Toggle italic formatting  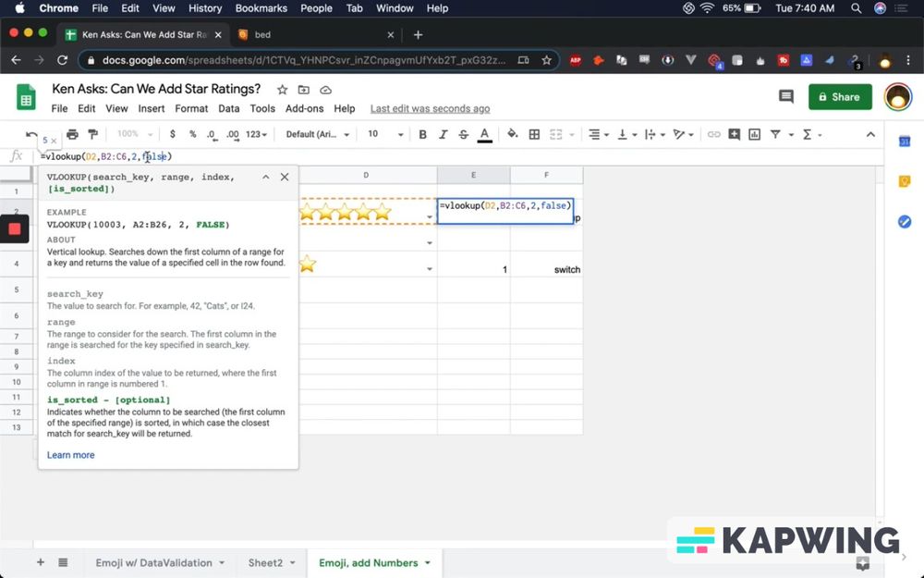click(x=444, y=134)
